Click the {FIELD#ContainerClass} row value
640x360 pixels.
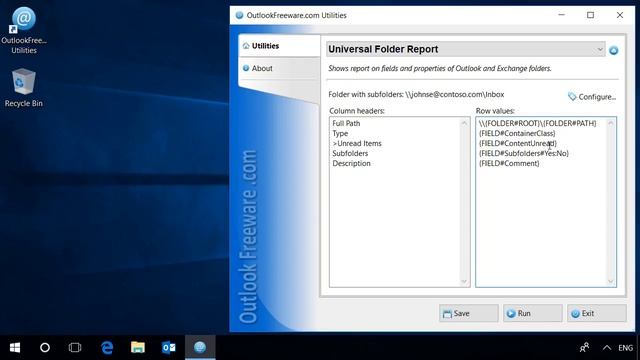[517, 133]
